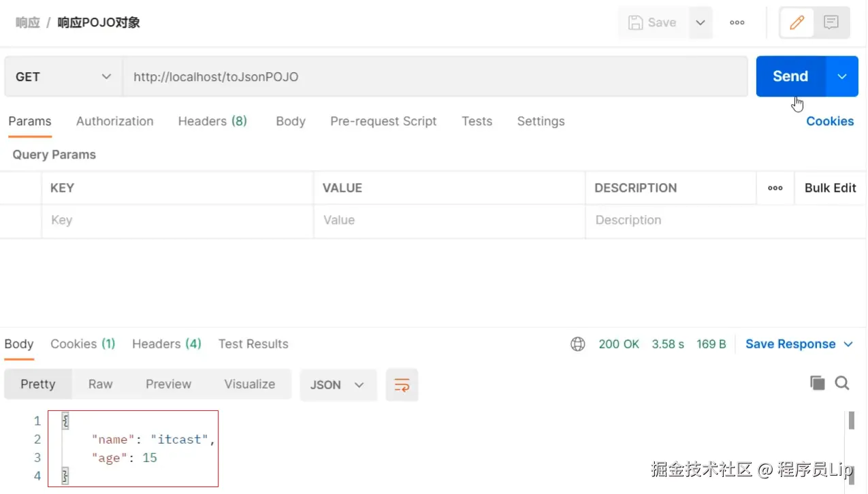
Task: Open the request Headers (8) tab
Action: 212,121
